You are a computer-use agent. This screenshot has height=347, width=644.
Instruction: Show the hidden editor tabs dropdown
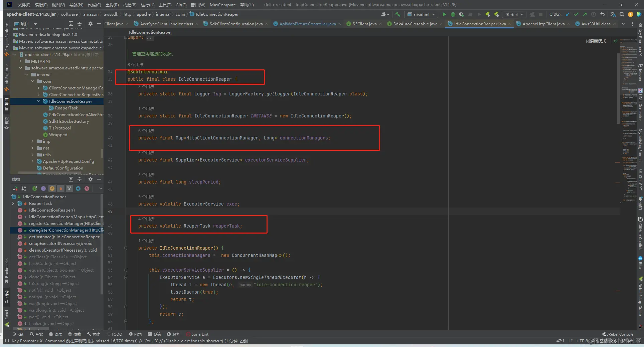[623, 24]
